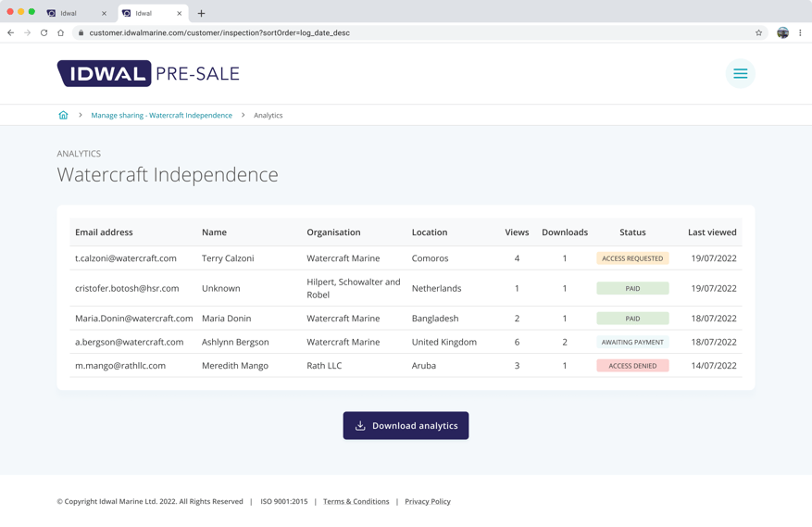Image resolution: width=812 pixels, height=527 pixels.
Task: Close the first Idwal tab
Action: (x=104, y=14)
